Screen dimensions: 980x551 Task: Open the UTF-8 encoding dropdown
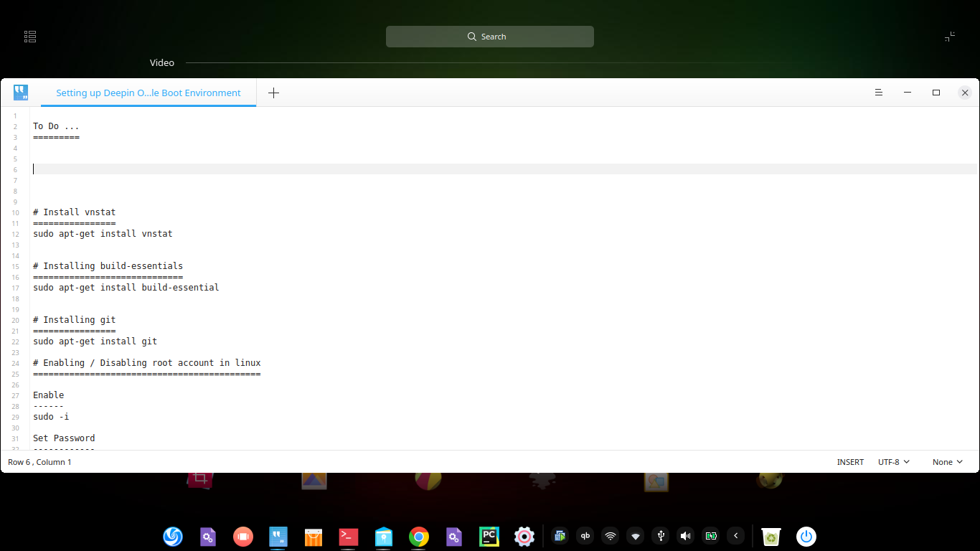[893, 462]
